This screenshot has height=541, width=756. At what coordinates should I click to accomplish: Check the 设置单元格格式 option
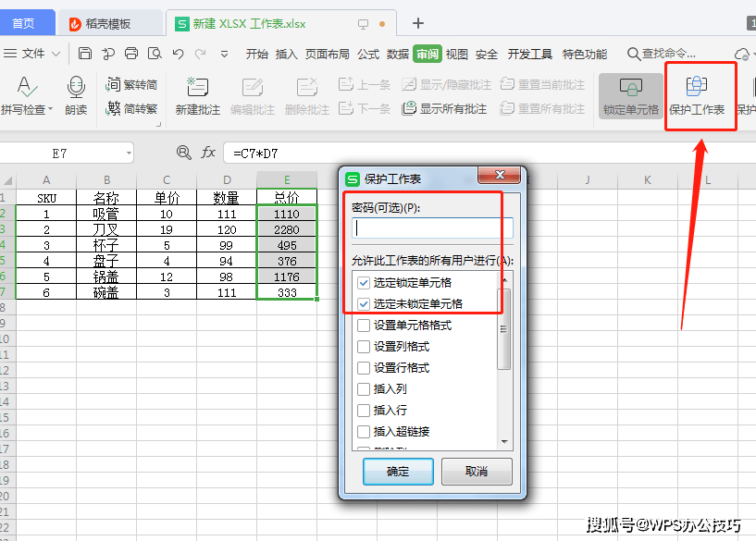click(365, 326)
